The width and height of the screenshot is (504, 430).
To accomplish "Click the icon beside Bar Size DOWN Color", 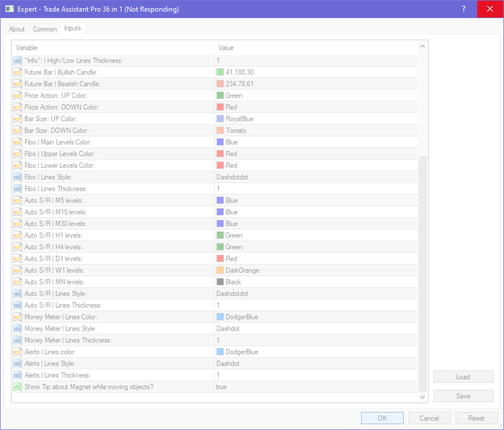I will [17, 131].
